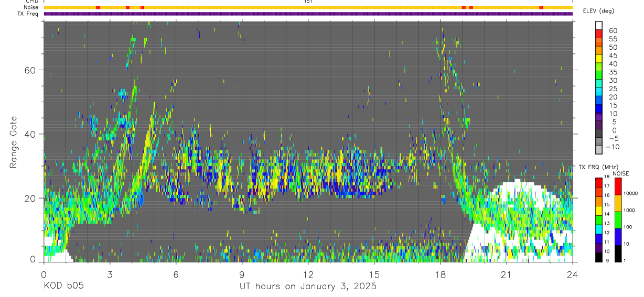The height and width of the screenshot is (297, 644).
Task: Click the 12 hour tick label
Action: pos(308,274)
